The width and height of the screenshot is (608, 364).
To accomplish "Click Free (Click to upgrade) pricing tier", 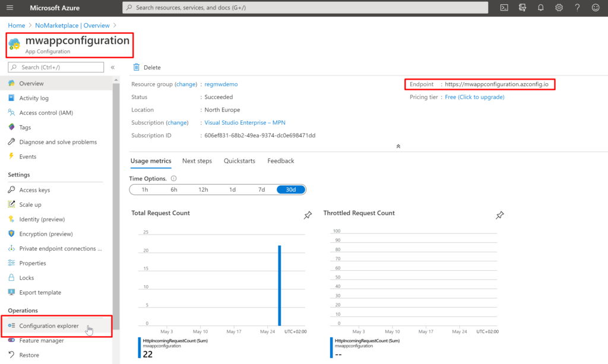I will point(474,97).
